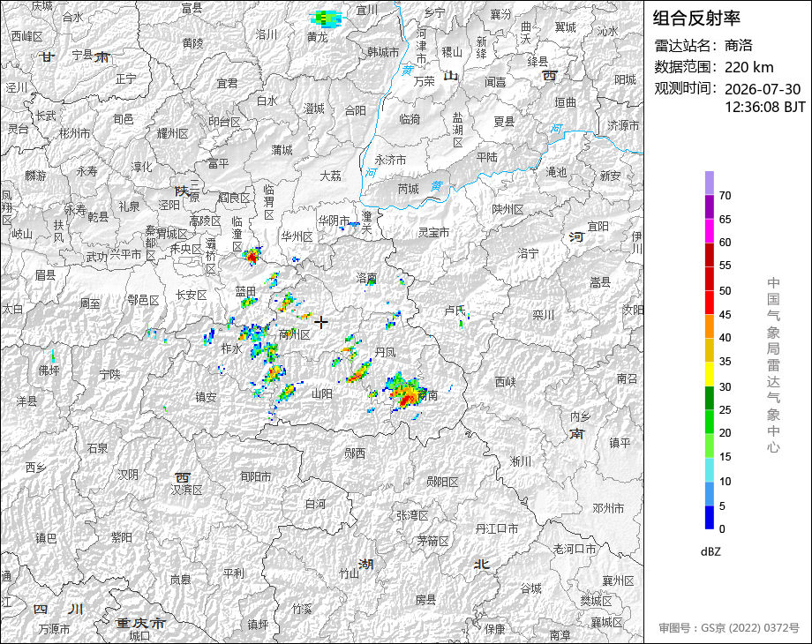Click the black cross radar station marker

point(321,323)
